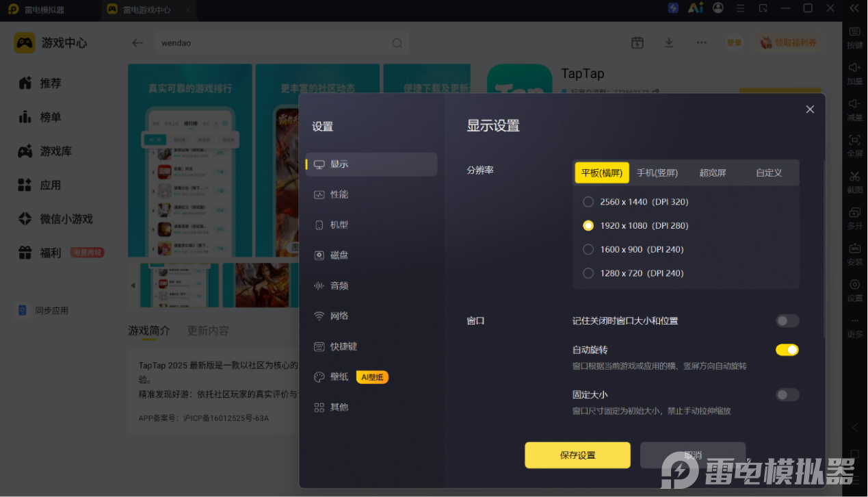Click 保存设置 save settings button

coord(577,455)
